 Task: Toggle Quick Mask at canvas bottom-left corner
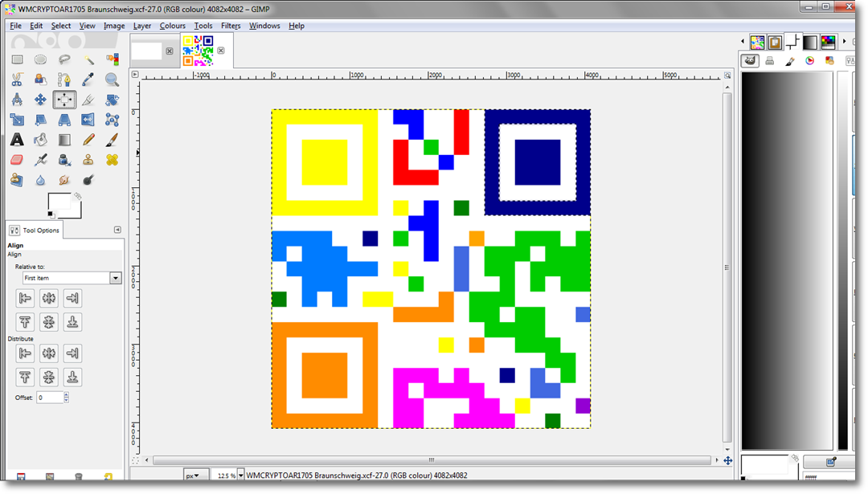(x=135, y=460)
